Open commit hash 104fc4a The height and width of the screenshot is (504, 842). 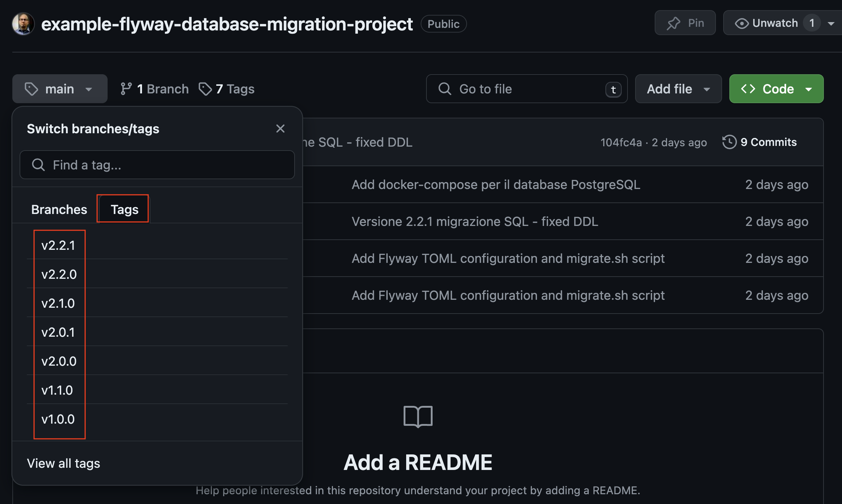coord(621,142)
